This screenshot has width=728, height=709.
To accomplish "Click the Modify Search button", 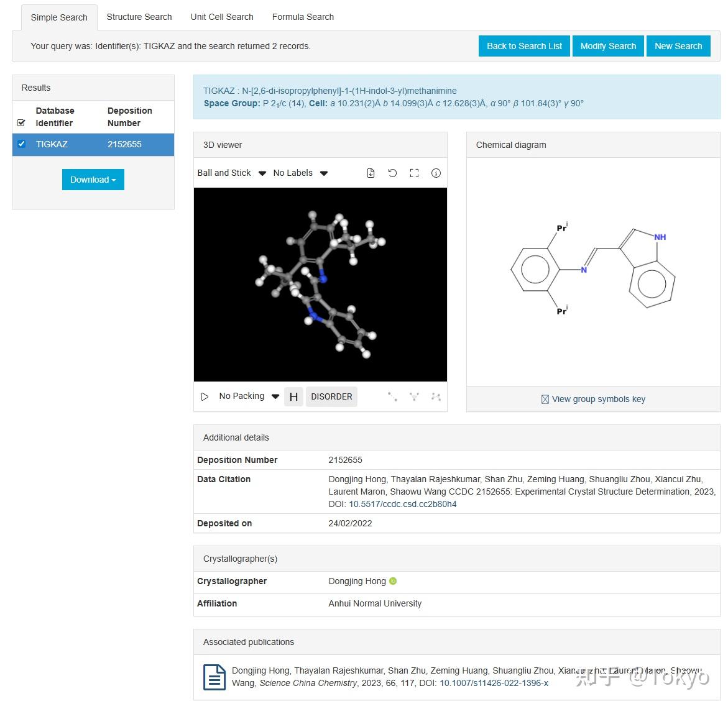I will [608, 46].
